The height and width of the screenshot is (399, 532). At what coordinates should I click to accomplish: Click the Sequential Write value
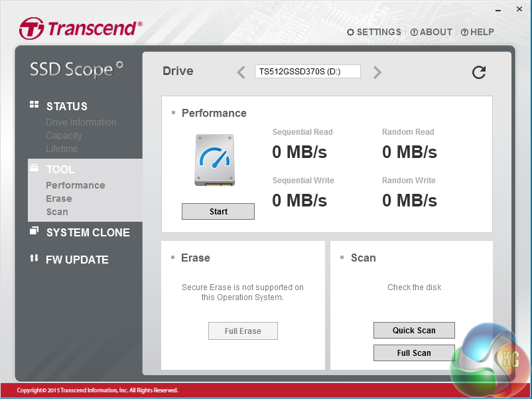coord(299,200)
